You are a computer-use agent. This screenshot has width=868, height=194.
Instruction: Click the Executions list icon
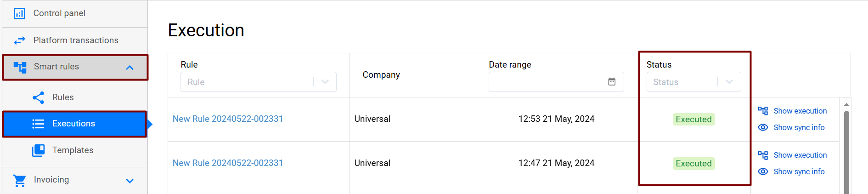pos(38,124)
